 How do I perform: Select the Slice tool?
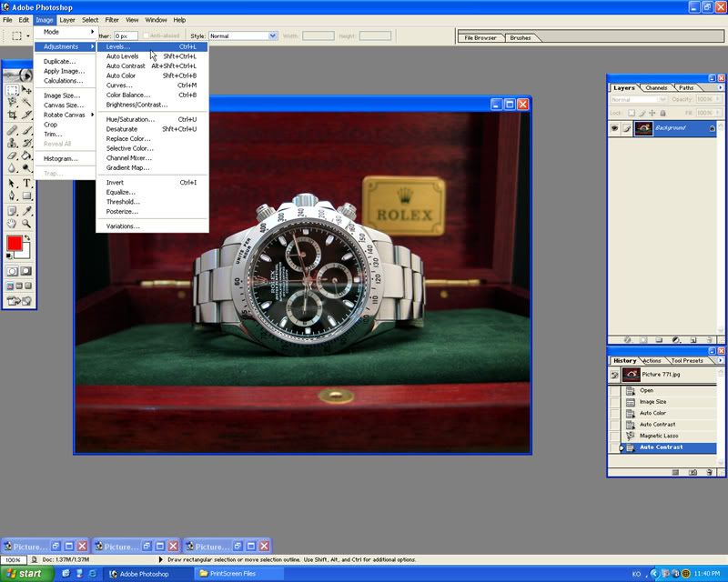click(x=26, y=115)
